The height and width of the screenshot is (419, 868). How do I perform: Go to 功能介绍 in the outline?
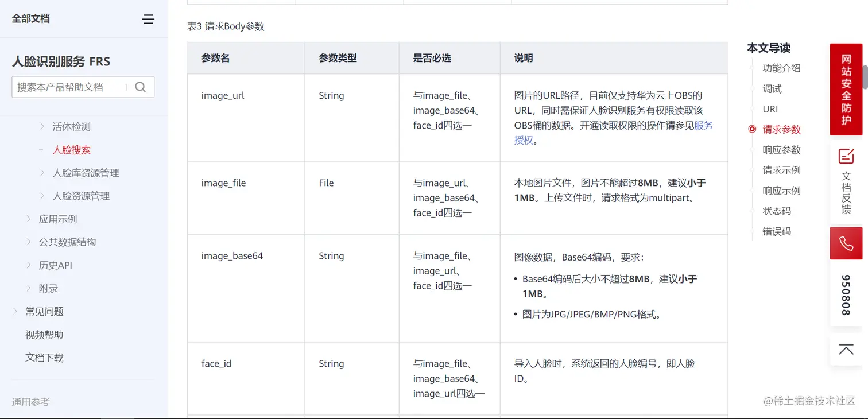pyautogui.click(x=781, y=68)
